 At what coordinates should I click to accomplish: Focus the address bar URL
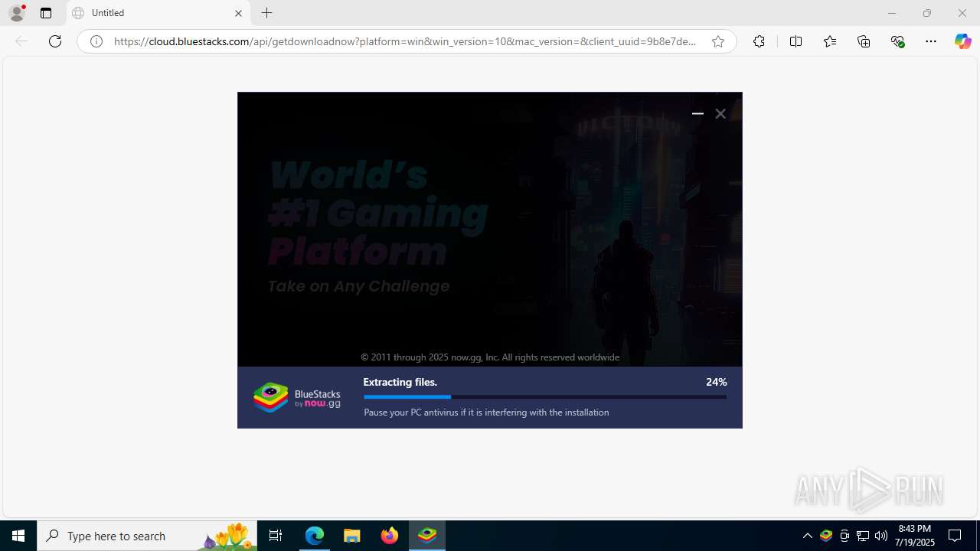[x=405, y=41]
